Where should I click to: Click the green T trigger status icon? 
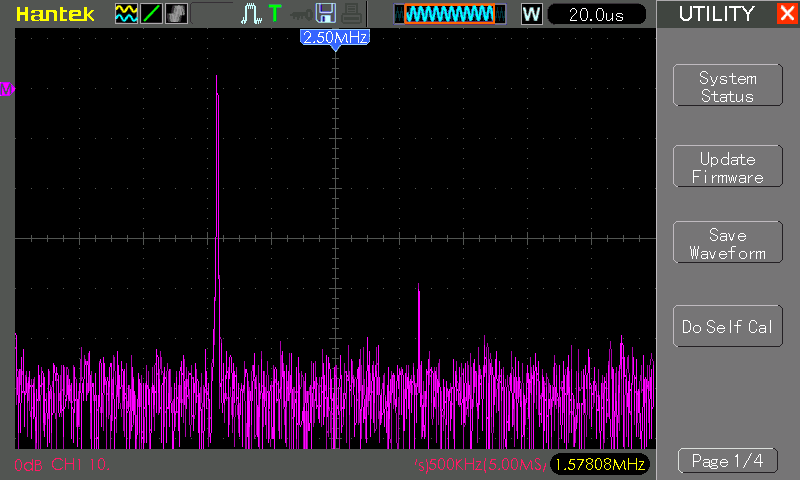click(x=275, y=14)
